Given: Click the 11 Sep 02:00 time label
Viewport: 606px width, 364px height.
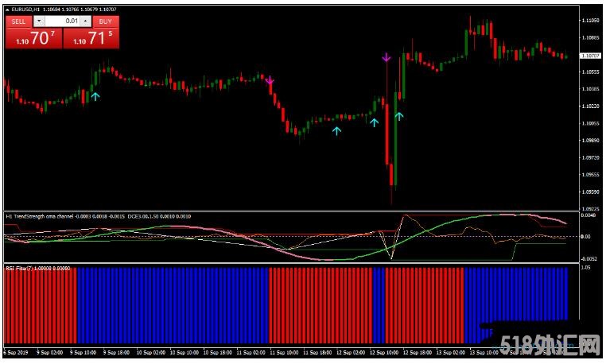Looking at the screenshot, I should 251,353.
